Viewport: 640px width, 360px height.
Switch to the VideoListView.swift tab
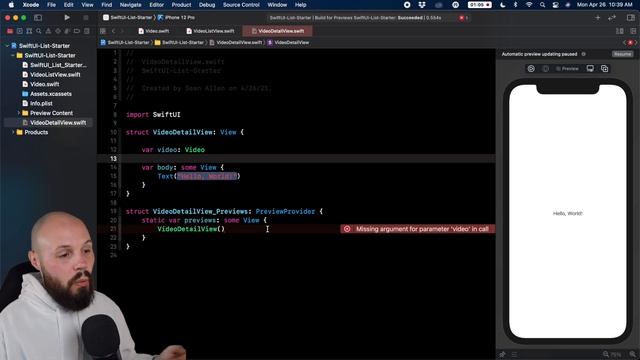[211, 31]
